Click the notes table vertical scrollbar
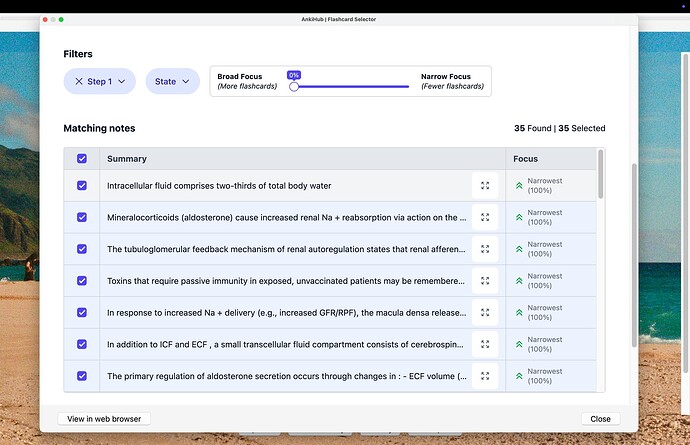690x445 pixels. point(600,175)
